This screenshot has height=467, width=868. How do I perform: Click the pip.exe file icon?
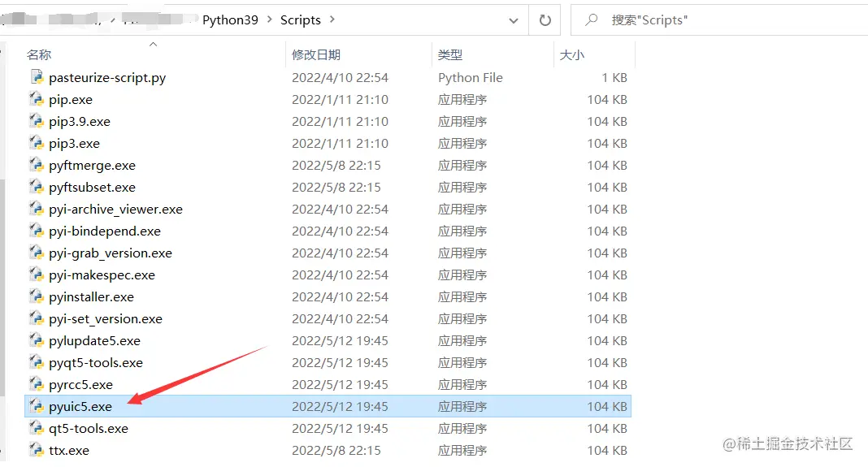click(x=37, y=99)
